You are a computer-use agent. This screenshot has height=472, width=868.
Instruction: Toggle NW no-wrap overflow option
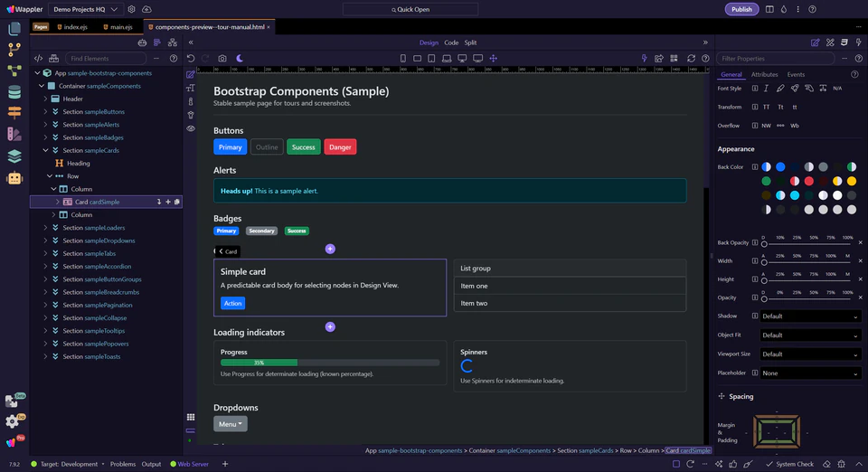tap(766, 126)
